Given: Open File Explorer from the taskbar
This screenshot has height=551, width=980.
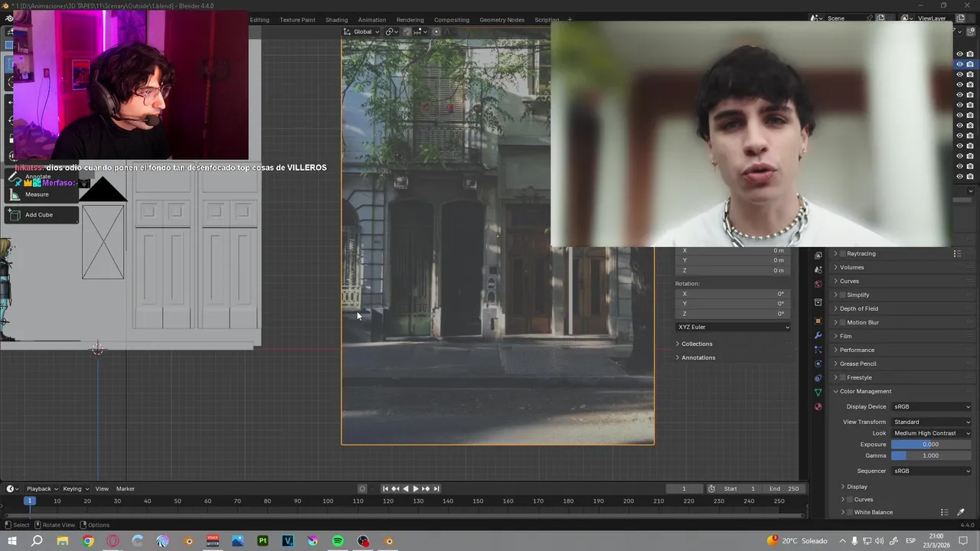Looking at the screenshot, I should [63, 541].
